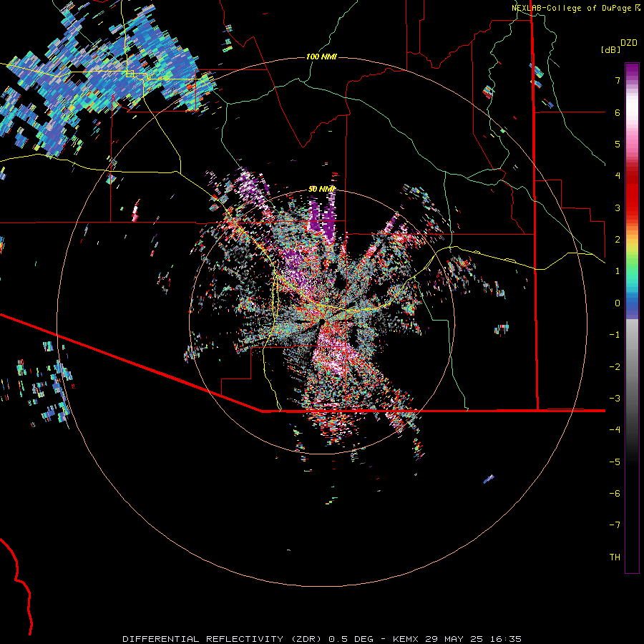Click the DIFFERENTIAL REFLECTIVITY caption text
Image resolution: width=644 pixels, height=644 pixels.
click(x=203, y=639)
